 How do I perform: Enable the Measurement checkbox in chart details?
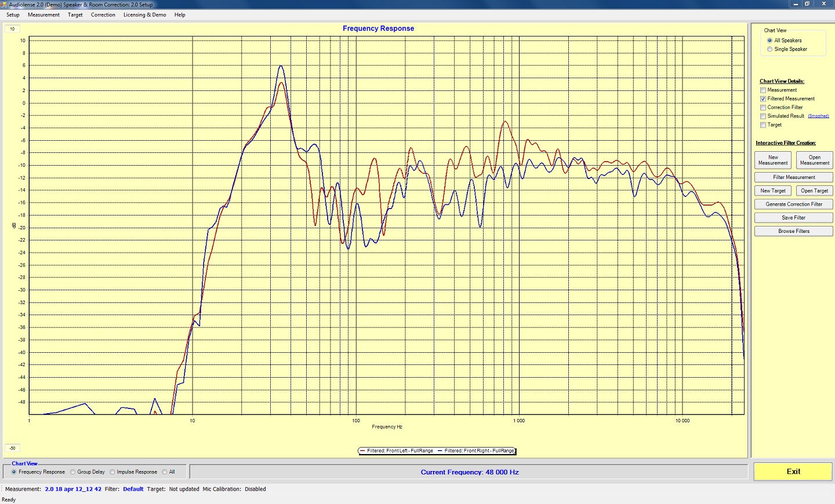pos(763,90)
